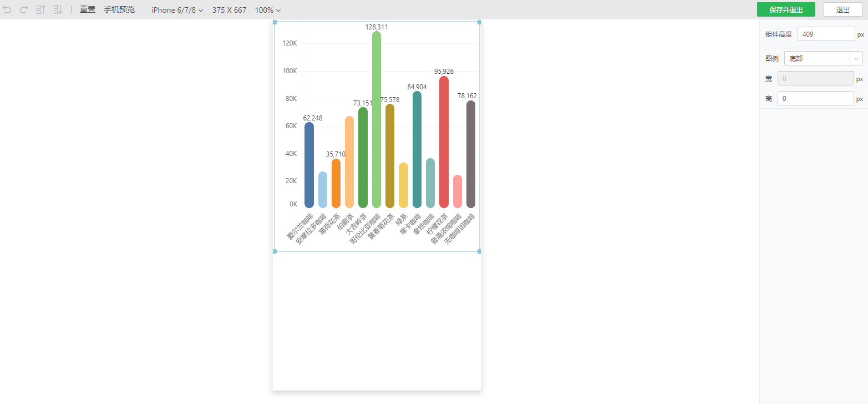Select the orange 薄荷花茶 bar
This screenshot has height=404, width=868.
[336, 184]
